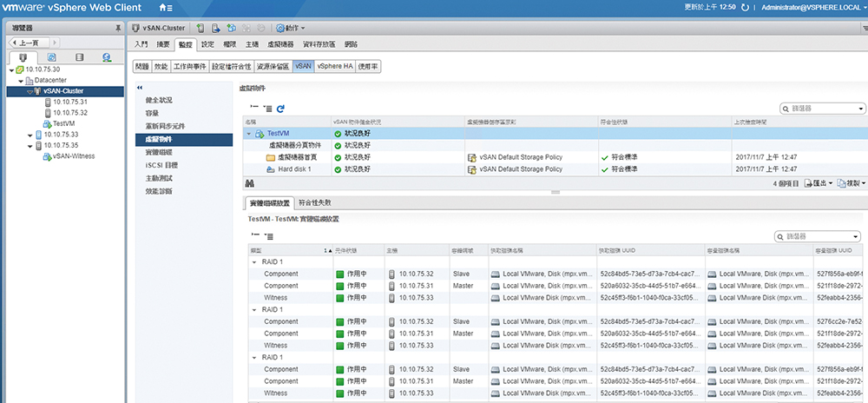Go back with the 上一頁 button
Image resolution: width=868 pixels, height=403 pixels.
[30, 43]
